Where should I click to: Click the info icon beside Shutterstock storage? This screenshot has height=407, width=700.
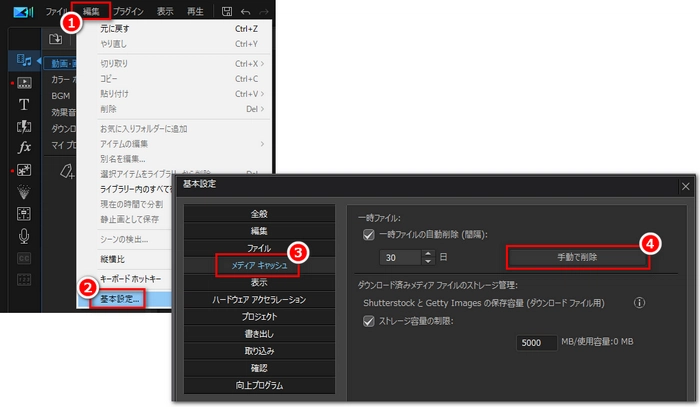(639, 303)
